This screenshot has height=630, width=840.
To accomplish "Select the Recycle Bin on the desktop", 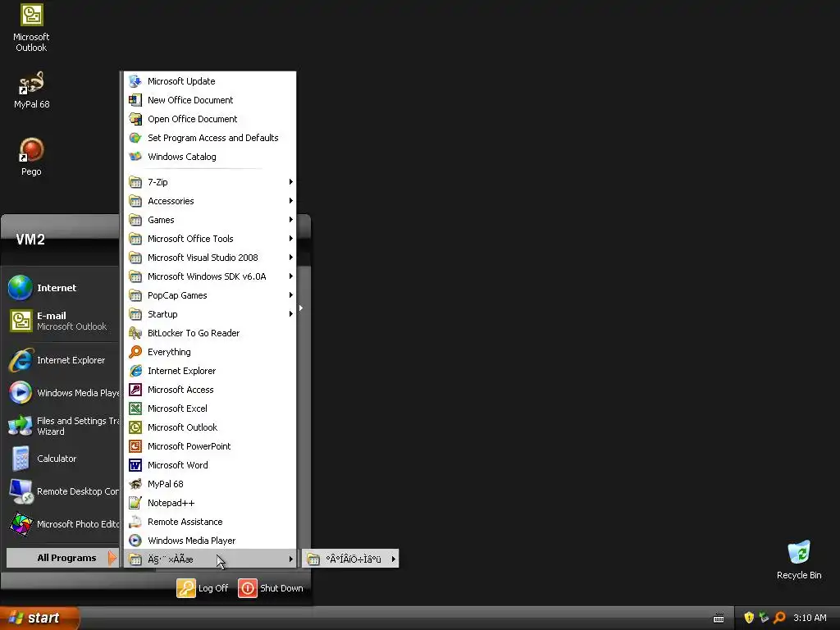I will click(x=799, y=559).
